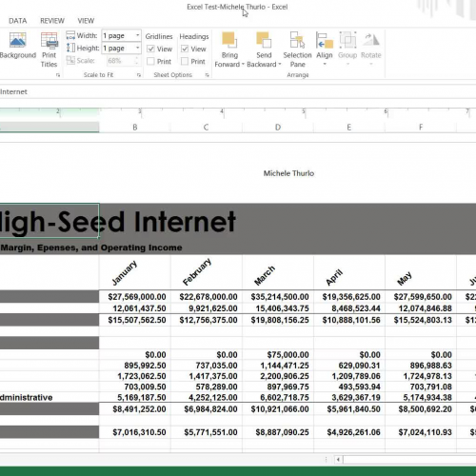Select cell with 578,289.00
The width and height of the screenshot is (476, 476).
pyautogui.click(x=207, y=387)
